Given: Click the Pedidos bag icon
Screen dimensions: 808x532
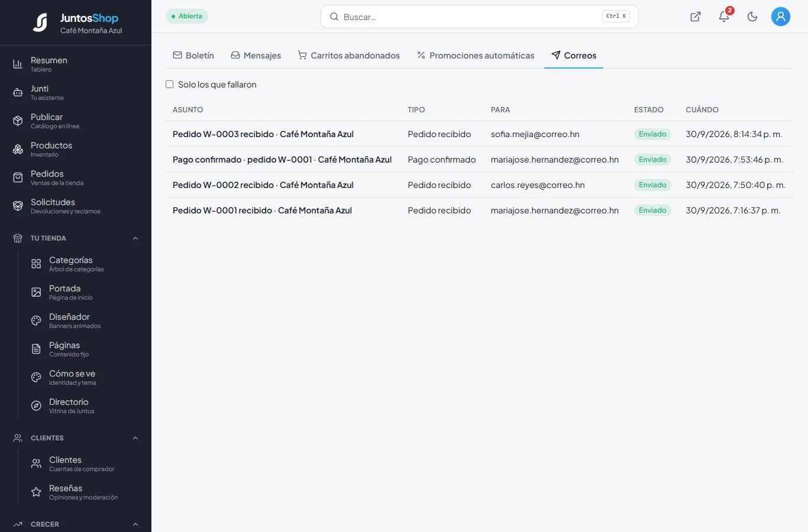Looking at the screenshot, I should [18, 177].
